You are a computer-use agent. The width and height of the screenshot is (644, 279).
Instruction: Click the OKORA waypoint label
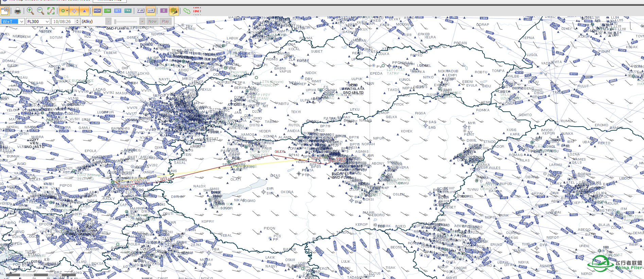[287, 192]
